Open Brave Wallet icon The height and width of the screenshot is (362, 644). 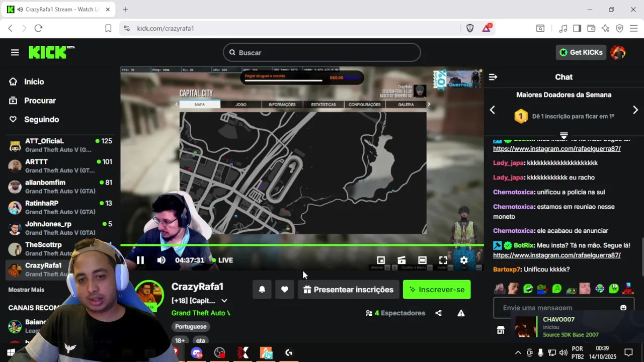pyautogui.click(x=591, y=28)
